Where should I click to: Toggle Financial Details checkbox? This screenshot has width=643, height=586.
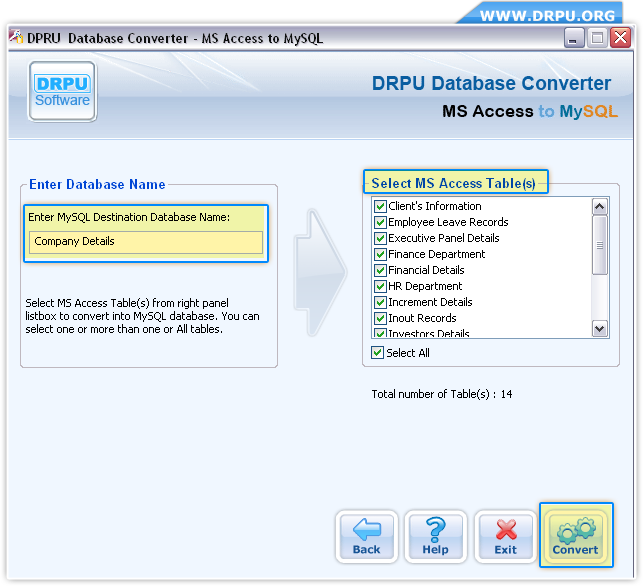click(380, 270)
